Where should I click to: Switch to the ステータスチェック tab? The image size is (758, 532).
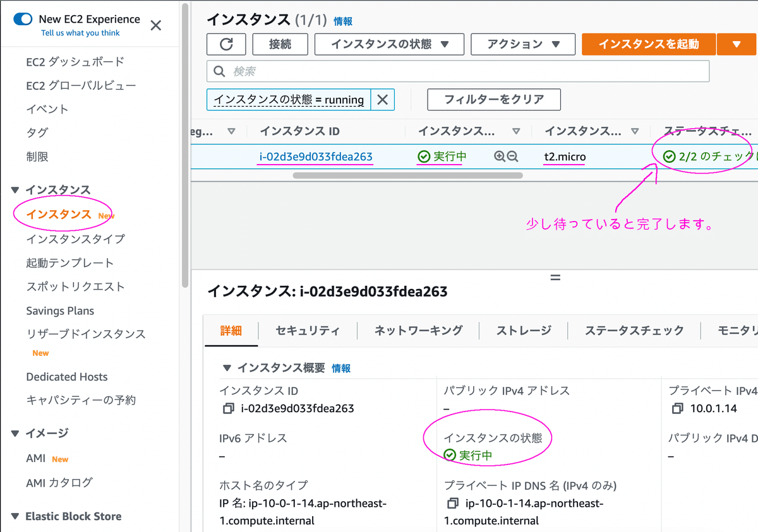pos(634,330)
